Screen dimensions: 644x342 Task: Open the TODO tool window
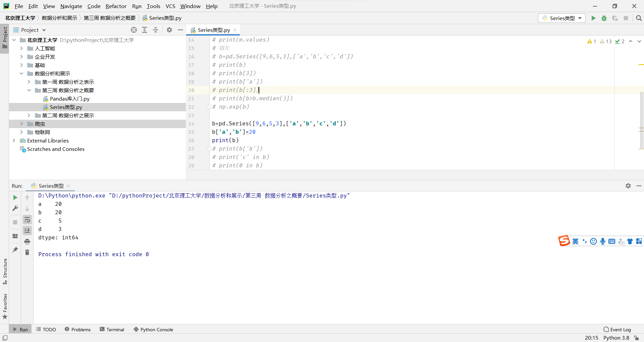pos(46,329)
